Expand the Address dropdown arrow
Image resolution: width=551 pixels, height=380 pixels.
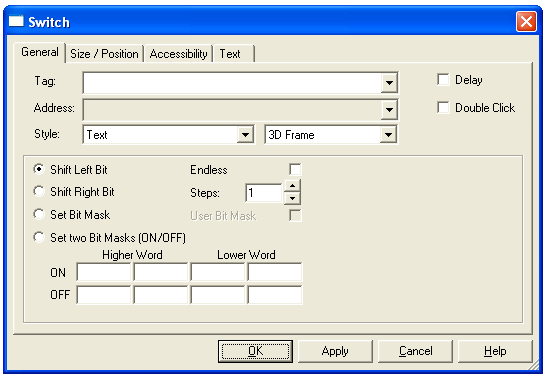pyautogui.click(x=389, y=110)
